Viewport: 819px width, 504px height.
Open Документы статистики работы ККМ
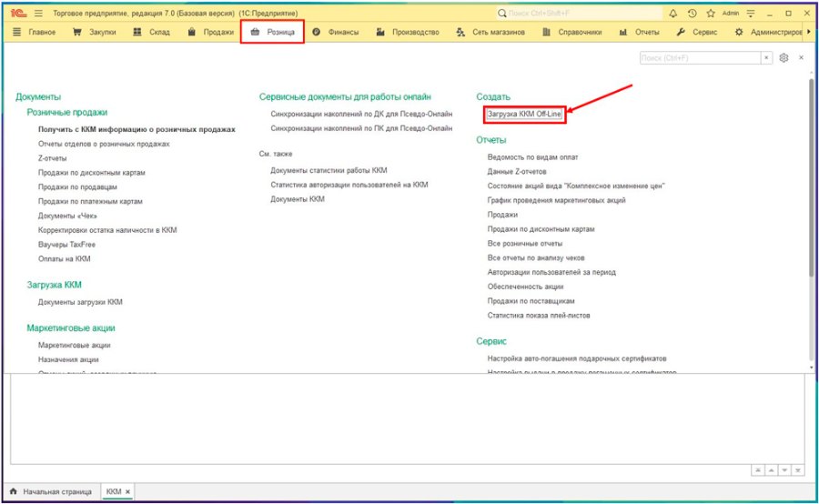329,170
